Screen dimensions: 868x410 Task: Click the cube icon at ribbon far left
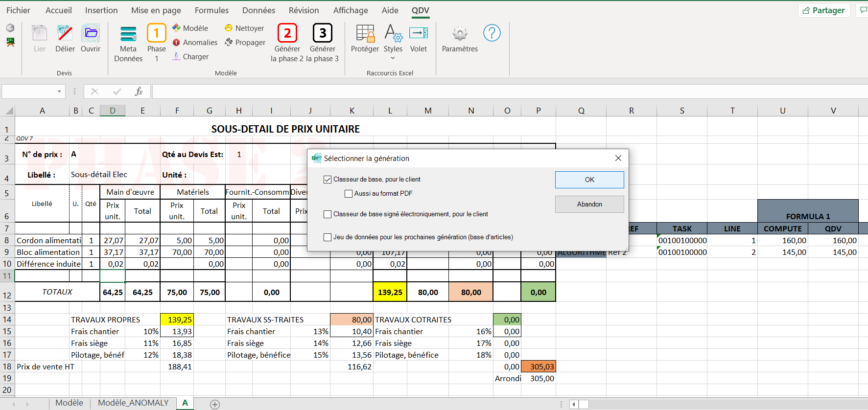pos(10,28)
